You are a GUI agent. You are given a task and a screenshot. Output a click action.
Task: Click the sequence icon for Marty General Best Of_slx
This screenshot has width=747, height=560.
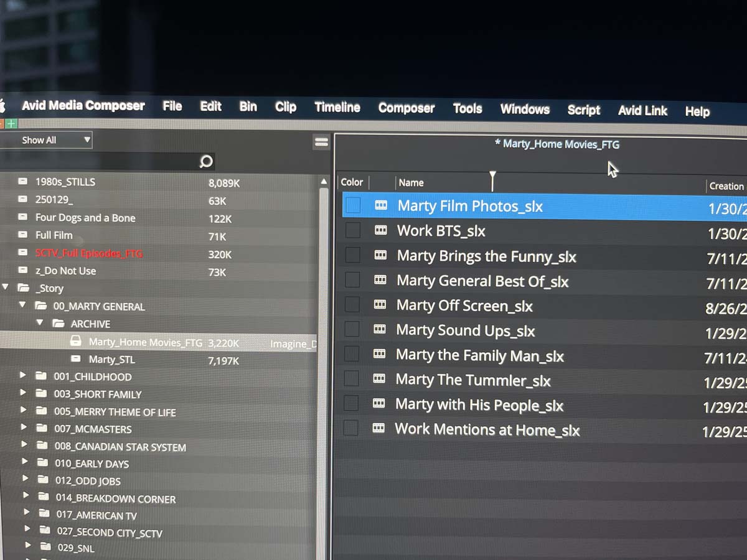(x=380, y=280)
